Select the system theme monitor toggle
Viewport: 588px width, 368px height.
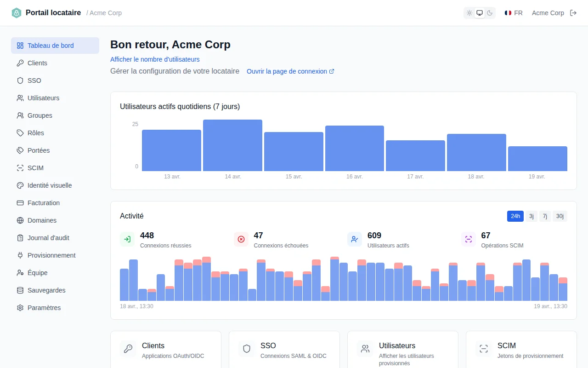pos(480,13)
